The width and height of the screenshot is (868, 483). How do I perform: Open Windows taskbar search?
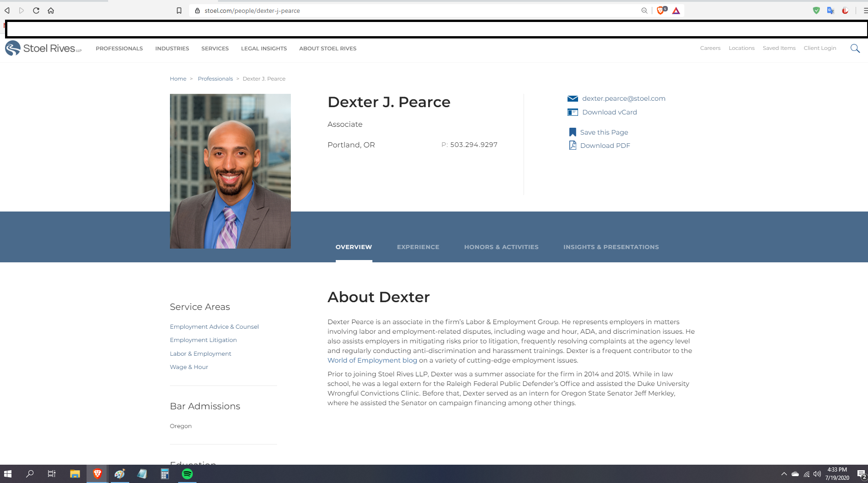pyautogui.click(x=30, y=474)
